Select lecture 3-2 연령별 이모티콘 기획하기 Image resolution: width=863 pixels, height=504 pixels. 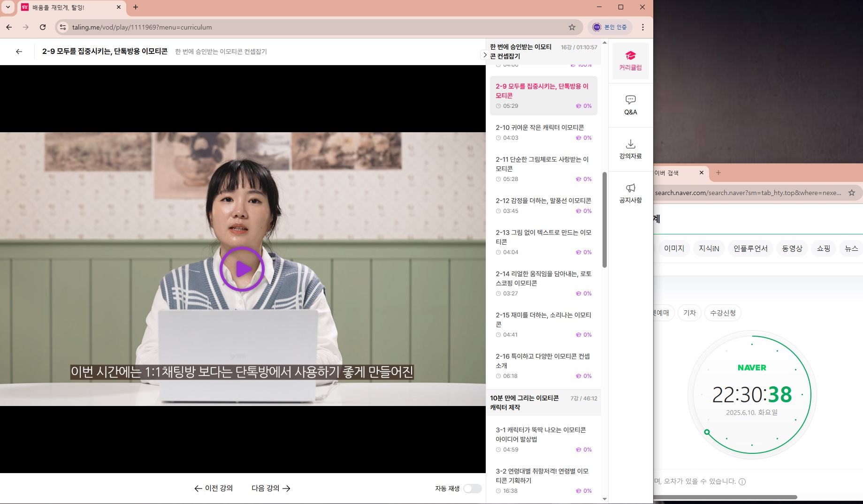543,481
